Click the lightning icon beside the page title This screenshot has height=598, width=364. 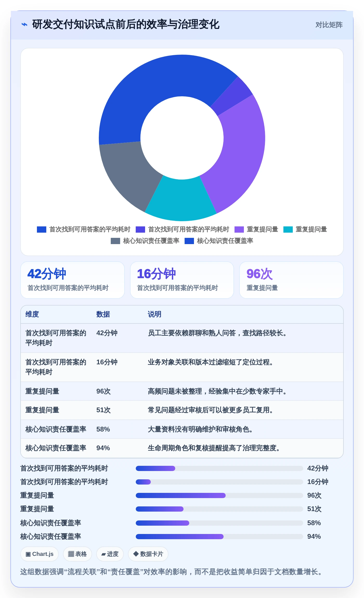(24, 24)
